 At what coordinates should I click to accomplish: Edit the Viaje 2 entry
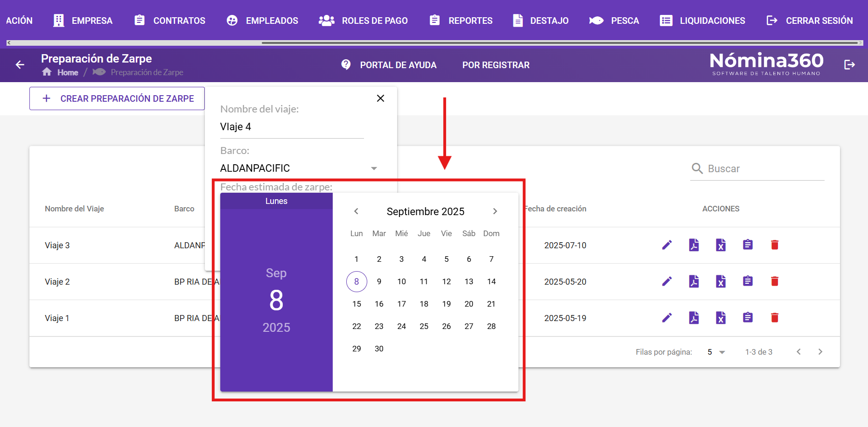click(x=667, y=281)
